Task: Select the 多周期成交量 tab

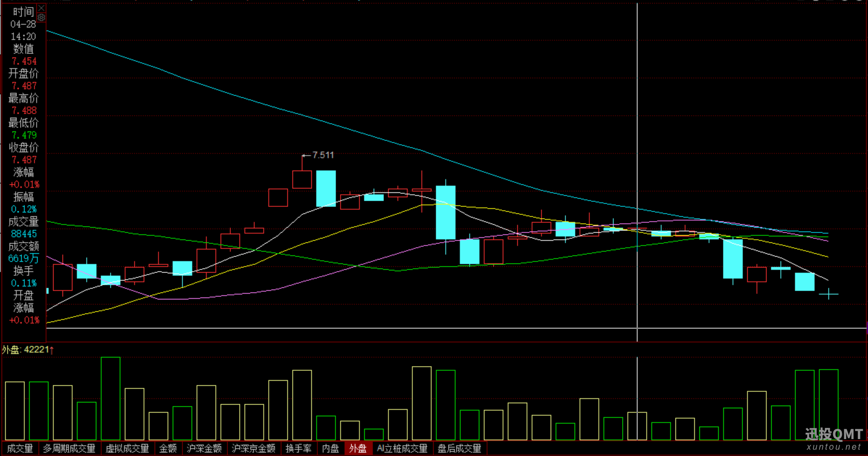Action: pyautogui.click(x=69, y=448)
